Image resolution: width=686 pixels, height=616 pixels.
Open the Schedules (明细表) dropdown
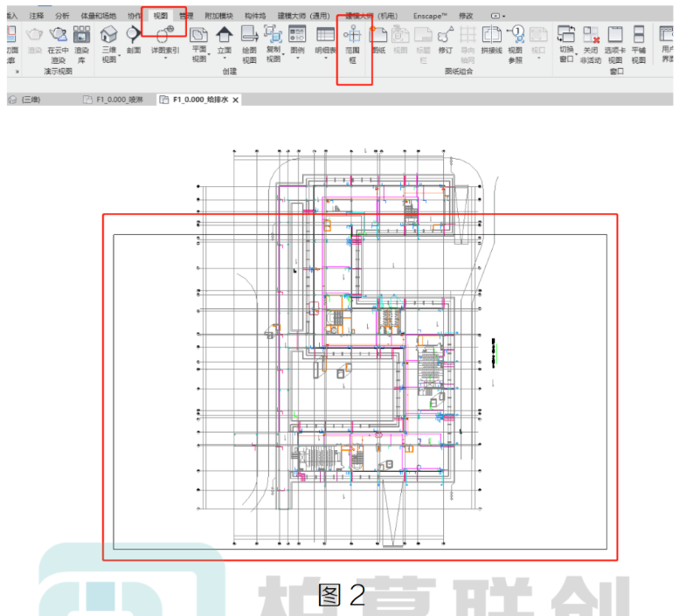(325, 58)
